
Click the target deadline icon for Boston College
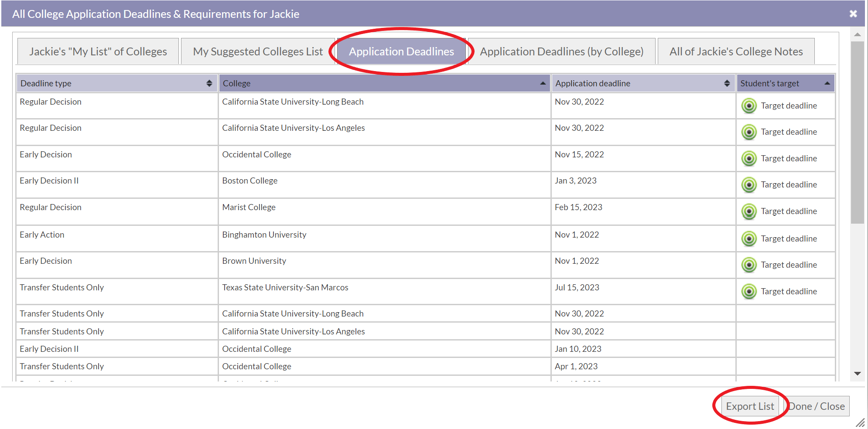pyautogui.click(x=748, y=185)
